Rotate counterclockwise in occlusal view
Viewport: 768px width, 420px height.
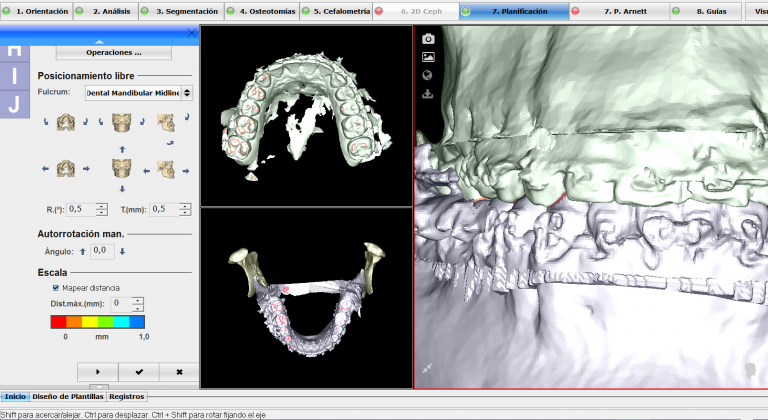coord(46,121)
